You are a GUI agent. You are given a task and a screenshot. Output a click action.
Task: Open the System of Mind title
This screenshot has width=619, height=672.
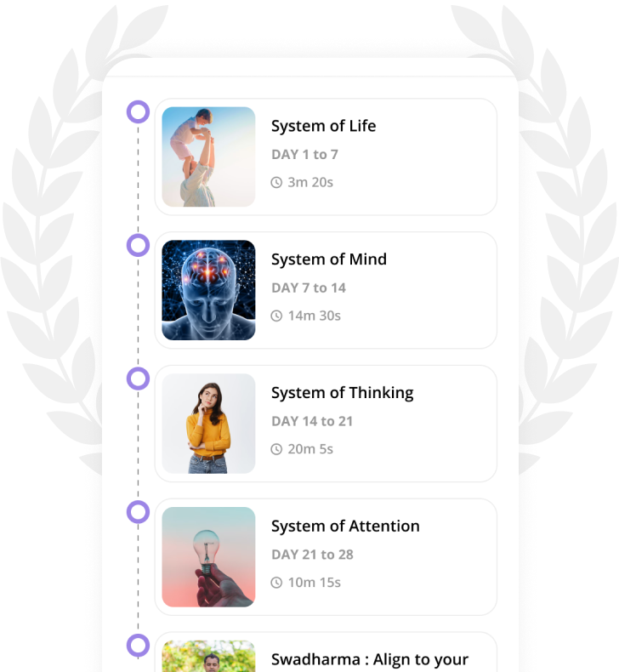point(329,259)
